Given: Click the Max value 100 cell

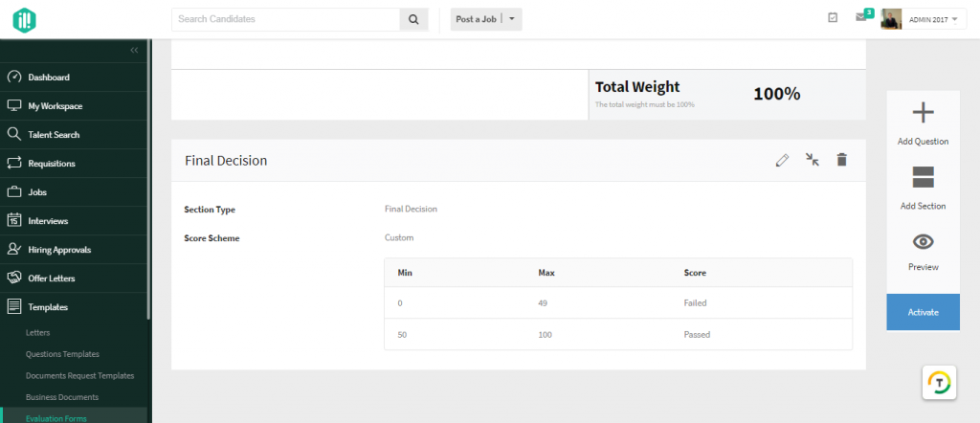Looking at the screenshot, I should pyautogui.click(x=545, y=334).
